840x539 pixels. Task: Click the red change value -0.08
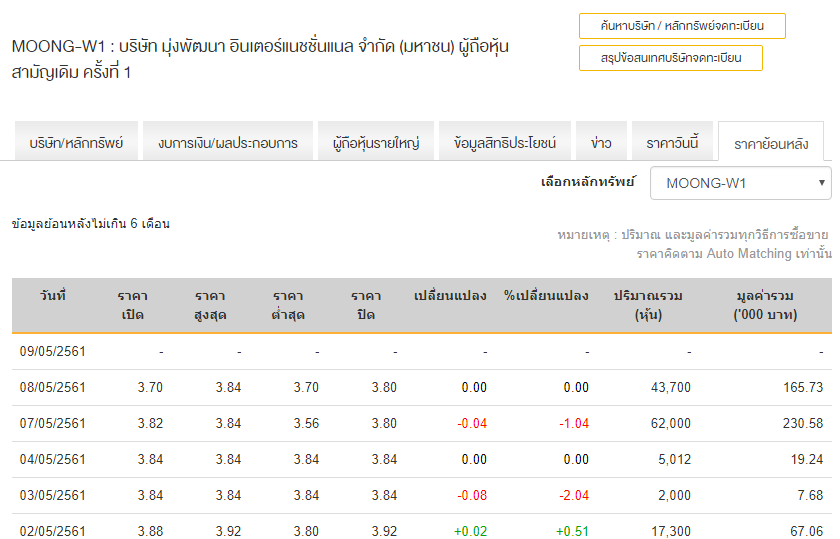[x=472, y=495]
